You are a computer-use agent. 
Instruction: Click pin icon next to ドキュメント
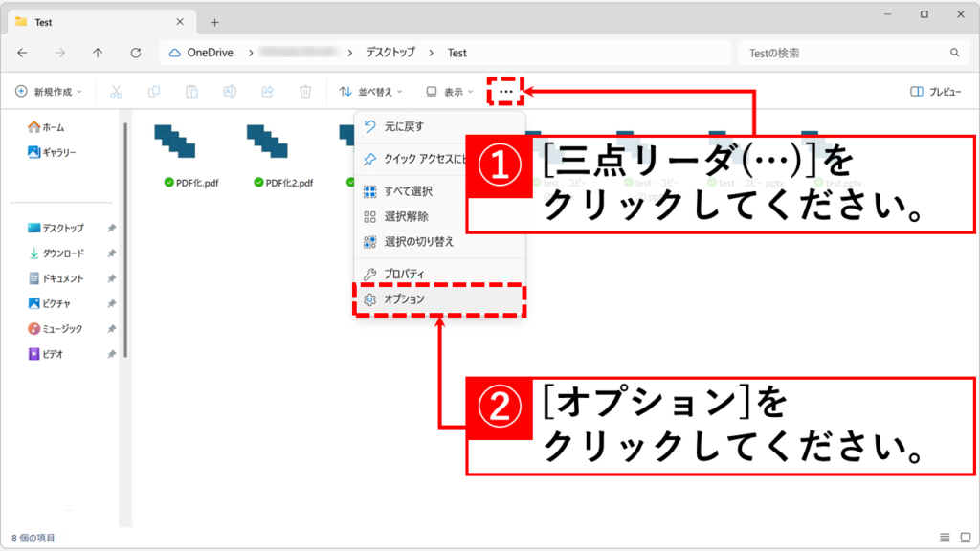coord(111,278)
